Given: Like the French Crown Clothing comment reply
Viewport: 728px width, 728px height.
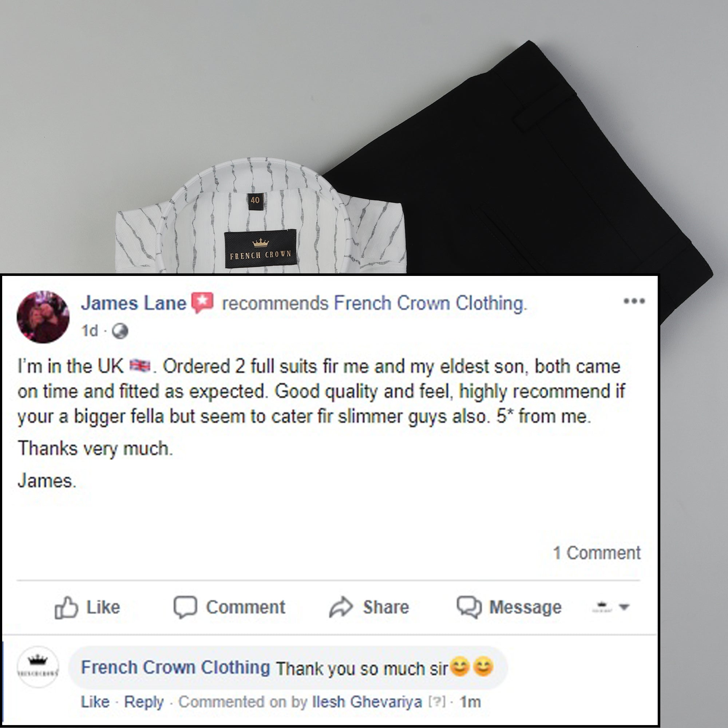Looking at the screenshot, I should tap(95, 702).
